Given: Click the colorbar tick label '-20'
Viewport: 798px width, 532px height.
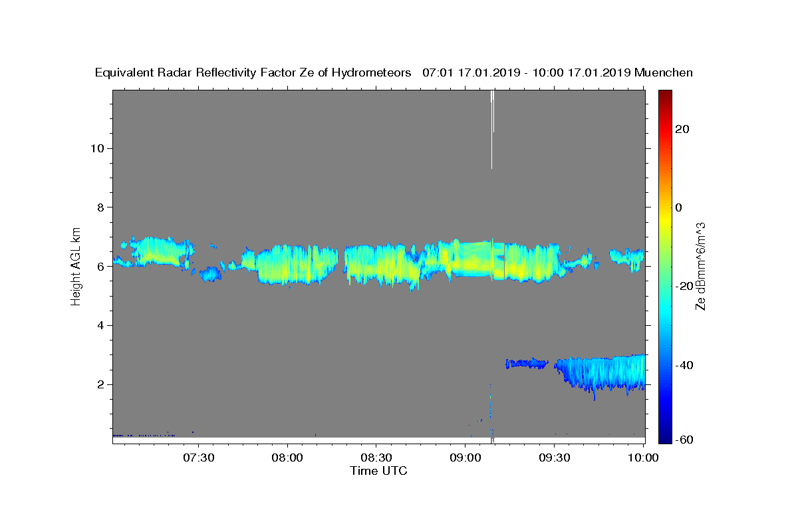Looking at the screenshot, I should (684, 286).
